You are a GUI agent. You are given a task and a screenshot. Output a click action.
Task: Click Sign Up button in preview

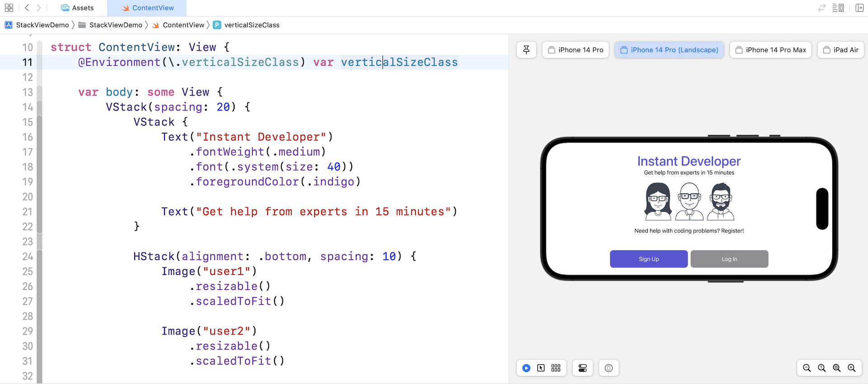pyautogui.click(x=648, y=259)
